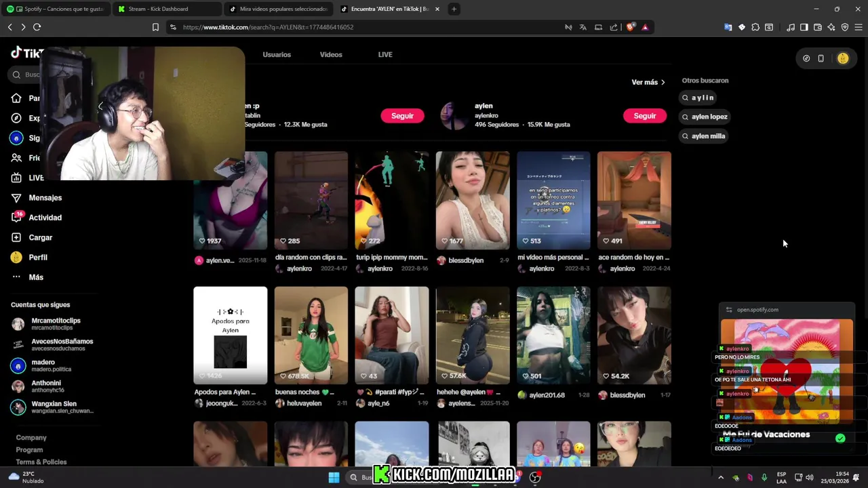Open the music note playlist icon
This screenshot has width=868, height=488.
pos(791,27)
